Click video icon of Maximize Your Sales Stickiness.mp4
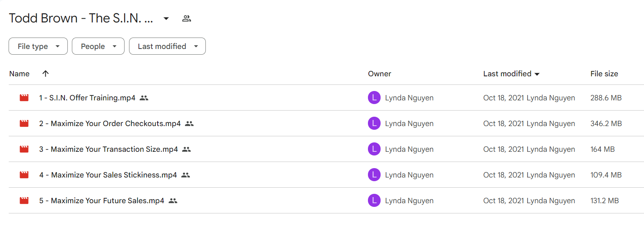 (x=24, y=175)
